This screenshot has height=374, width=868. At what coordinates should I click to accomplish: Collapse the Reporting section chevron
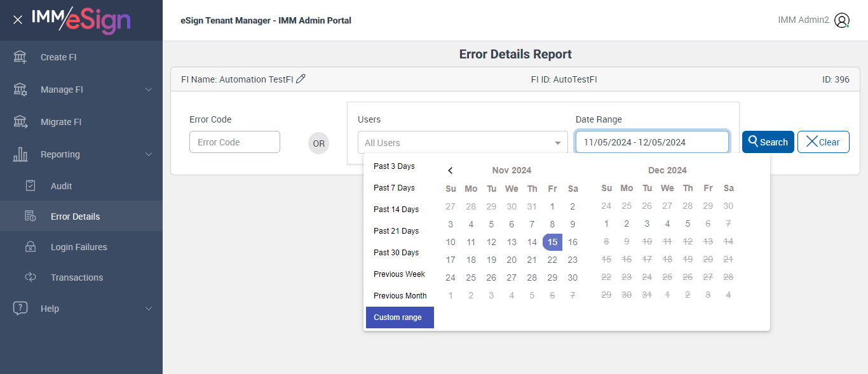click(149, 154)
